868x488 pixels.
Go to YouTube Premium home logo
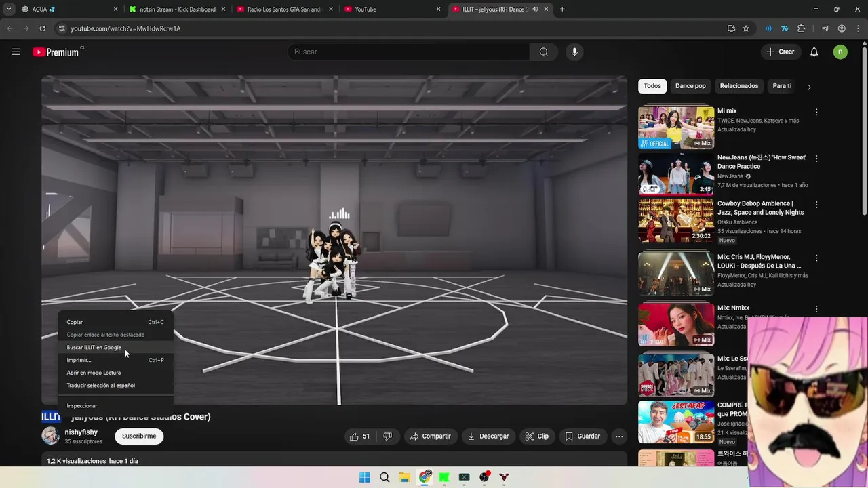[x=56, y=52]
